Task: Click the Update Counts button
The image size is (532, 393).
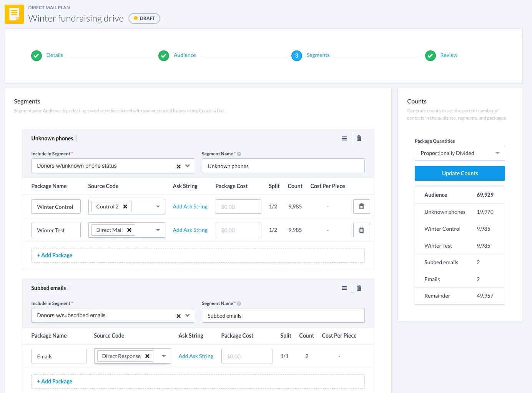Action: [460, 173]
